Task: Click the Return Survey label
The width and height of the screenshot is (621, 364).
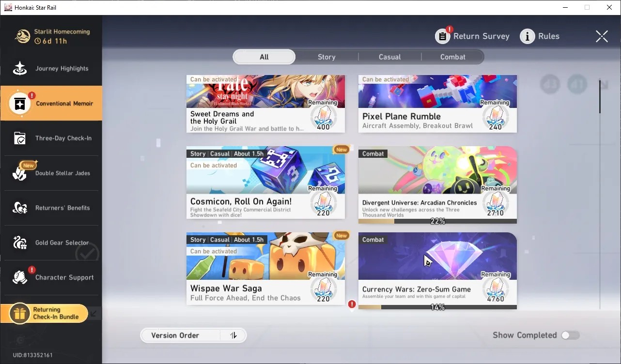Action: 481,36
